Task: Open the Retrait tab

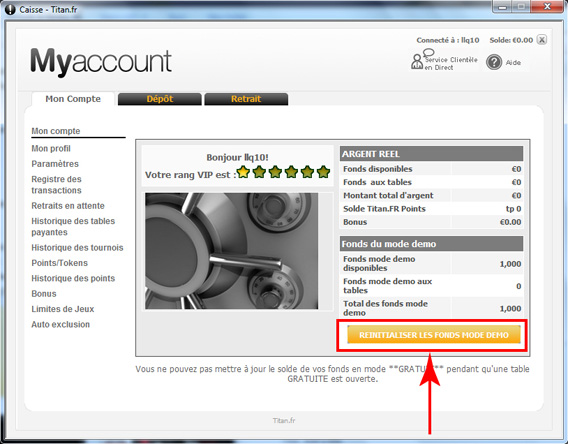Action: pos(246,99)
